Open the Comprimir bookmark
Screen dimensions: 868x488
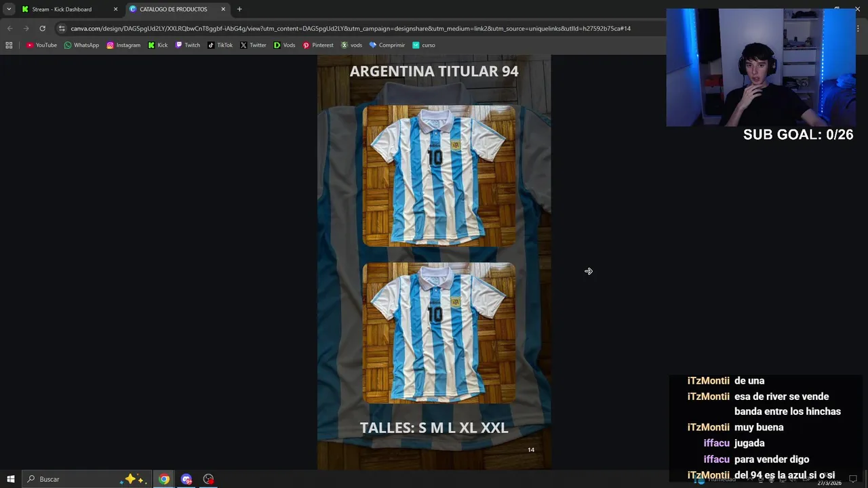tap(387, 45)
